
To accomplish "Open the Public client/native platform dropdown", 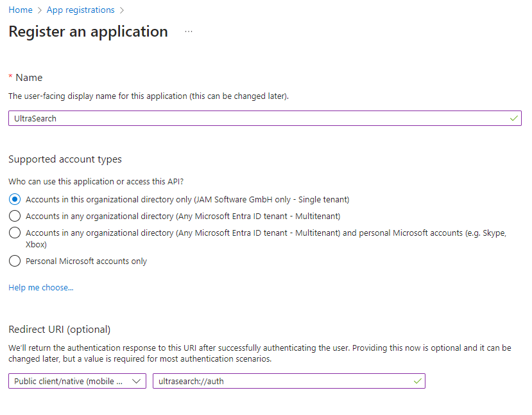I will [77, 381].
